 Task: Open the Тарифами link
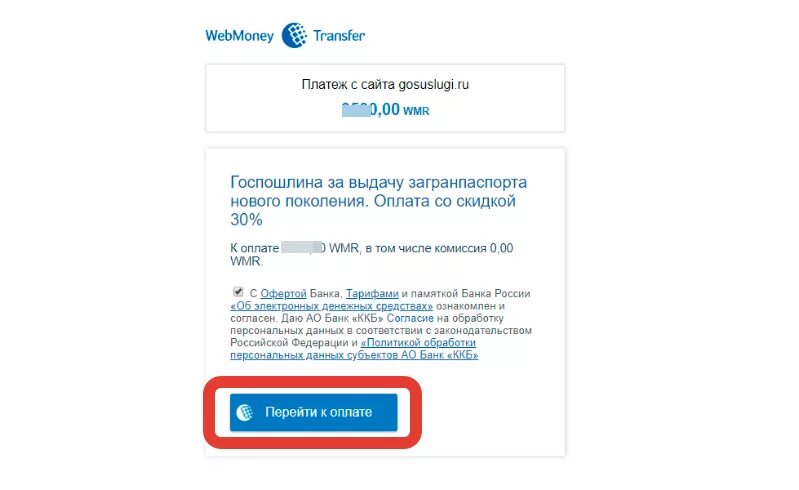(x=372, y=294)
